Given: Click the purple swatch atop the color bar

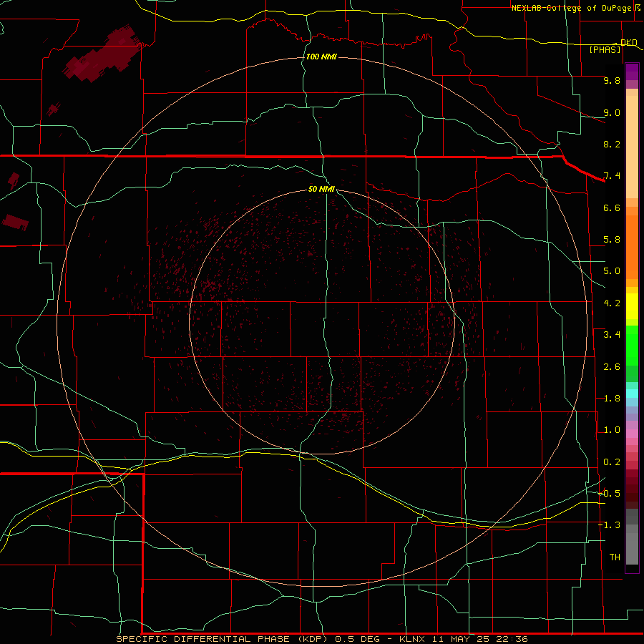Looking at the screenshot, I should pos(632,72).
